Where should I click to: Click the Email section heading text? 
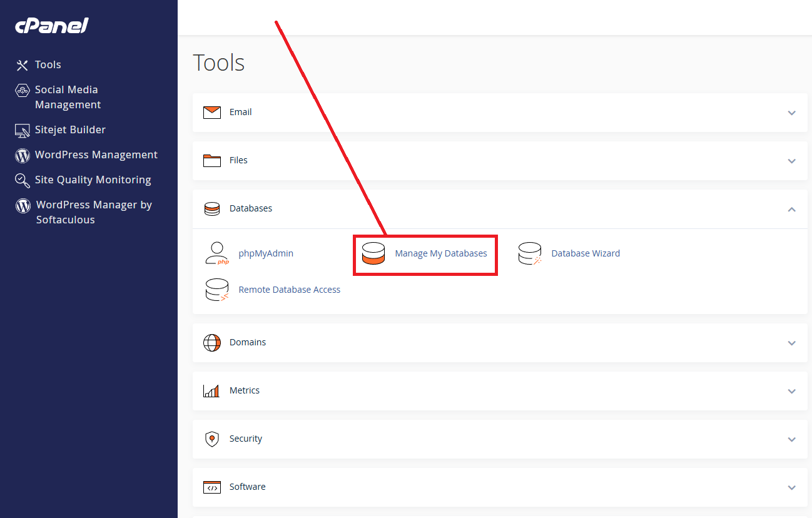(241, 112)
